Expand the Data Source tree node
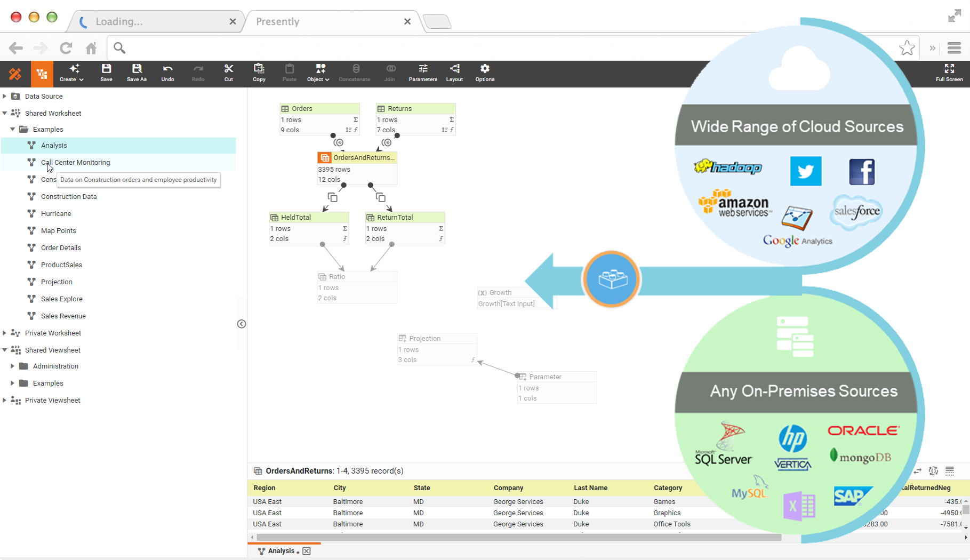 (5, 96)
